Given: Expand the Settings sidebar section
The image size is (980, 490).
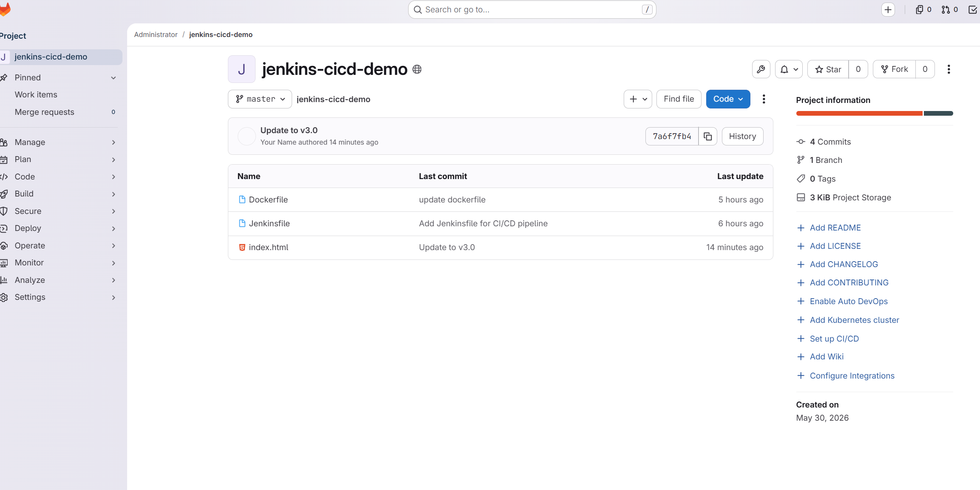Looking at the screenshot, I should click(59, 297).
